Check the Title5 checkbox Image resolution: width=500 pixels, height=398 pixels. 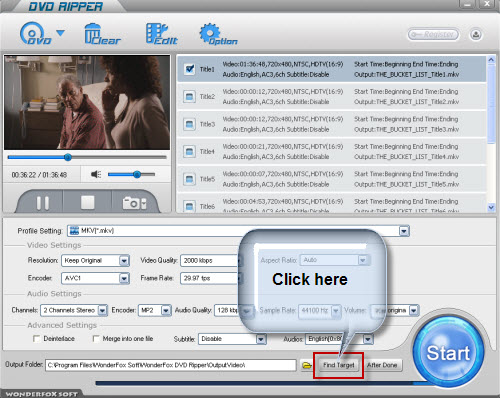(189, 179)
